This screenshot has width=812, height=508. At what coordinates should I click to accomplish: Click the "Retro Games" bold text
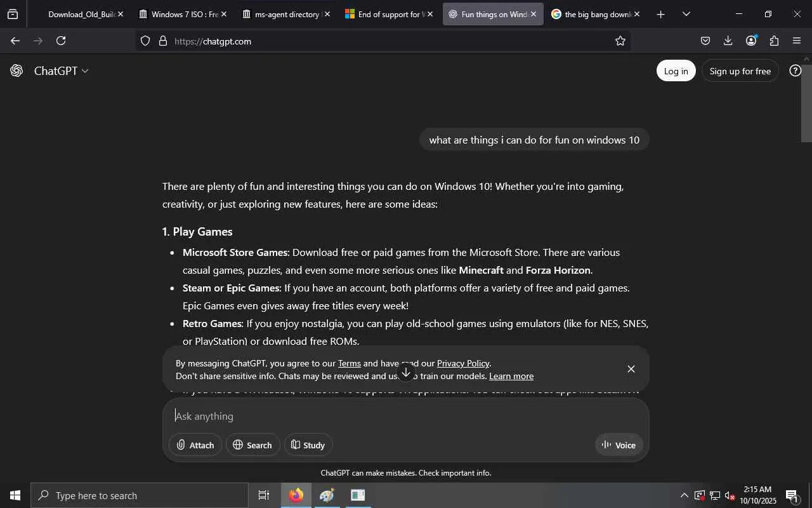tap(213, 323)
